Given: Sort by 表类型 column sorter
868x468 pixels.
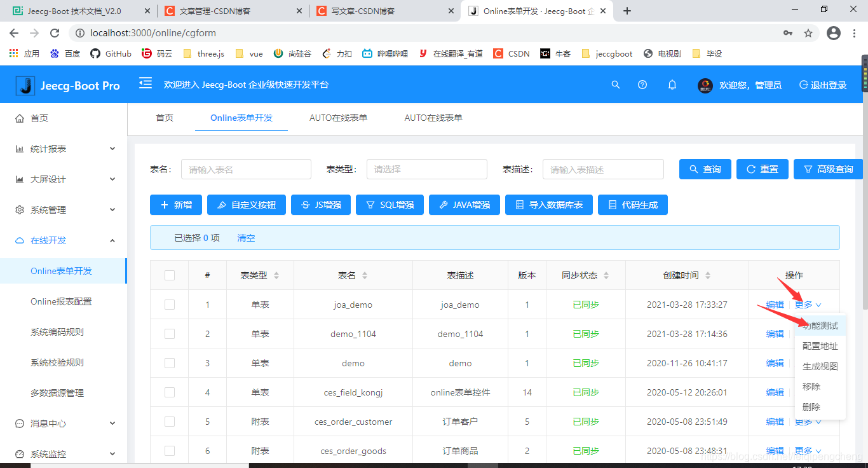Looking at the screenshot, I should (276, 275).
